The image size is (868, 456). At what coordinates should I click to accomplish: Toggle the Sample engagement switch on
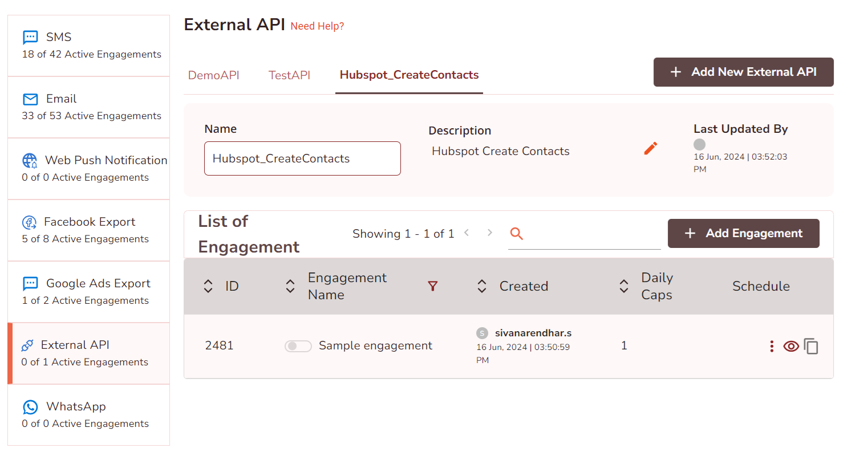click(x=298, y=346)
